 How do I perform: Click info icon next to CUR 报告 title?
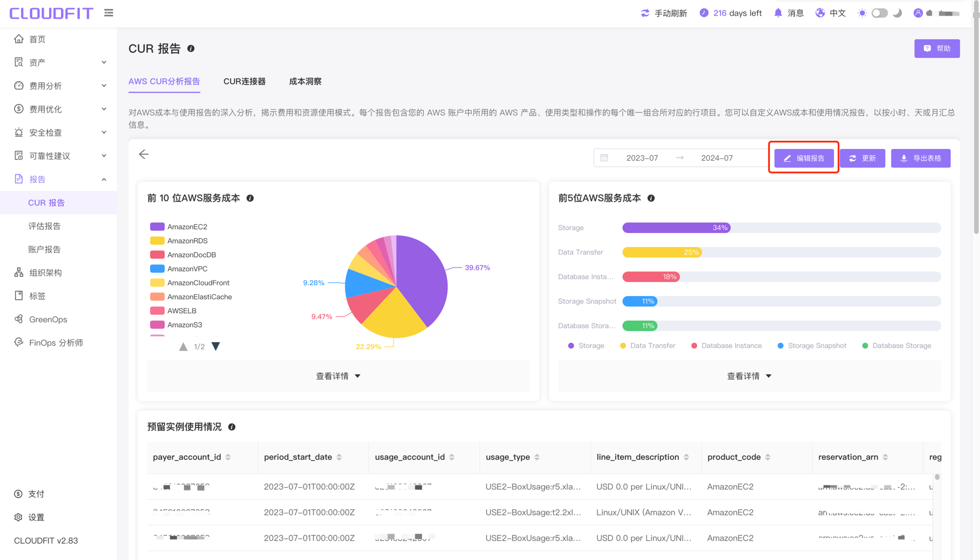[x=191, y=48]
